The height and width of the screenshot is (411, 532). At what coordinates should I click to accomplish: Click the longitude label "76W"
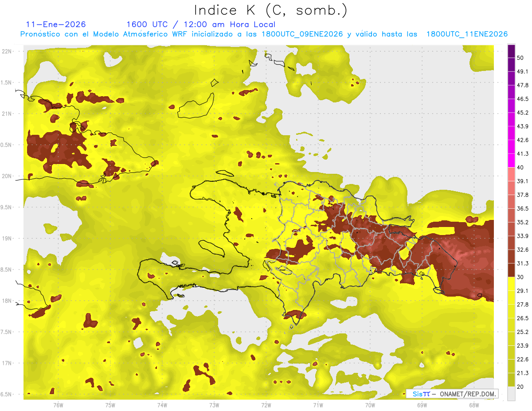click(58, 405)
